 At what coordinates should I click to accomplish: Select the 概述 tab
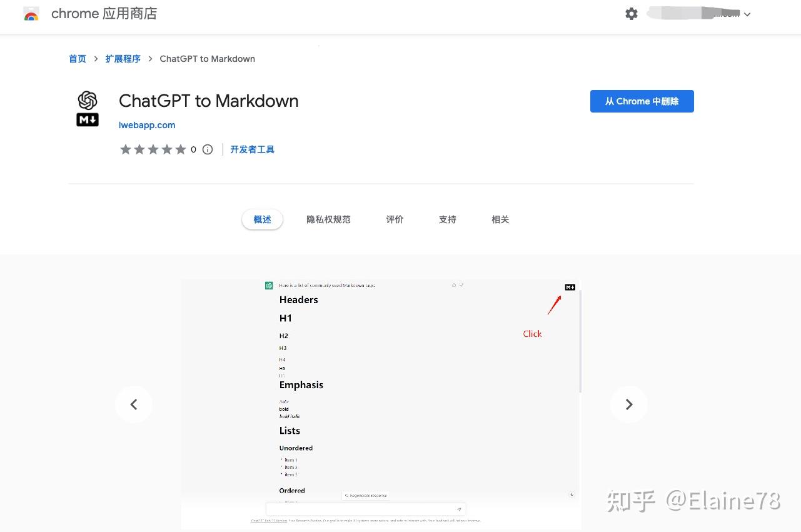[x=262, y=219]
